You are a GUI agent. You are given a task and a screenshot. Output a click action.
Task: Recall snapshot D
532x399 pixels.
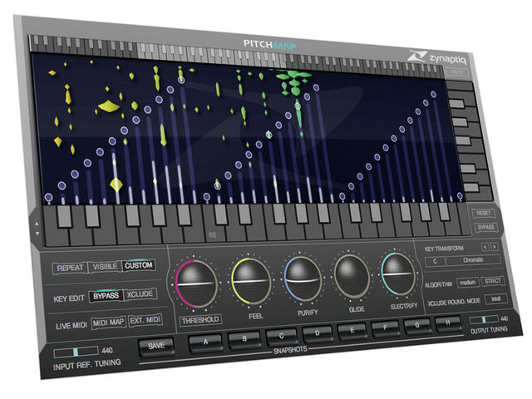click(317, 333)
